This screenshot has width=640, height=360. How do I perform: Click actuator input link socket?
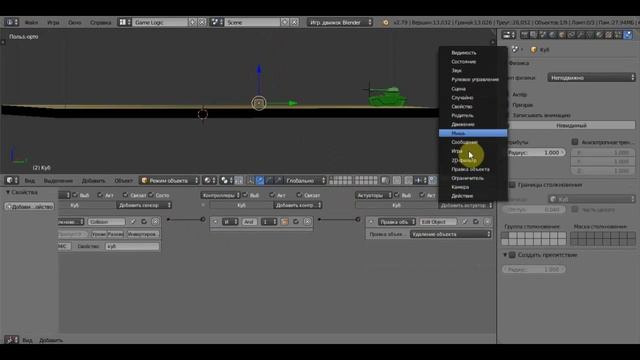[358, 220]
